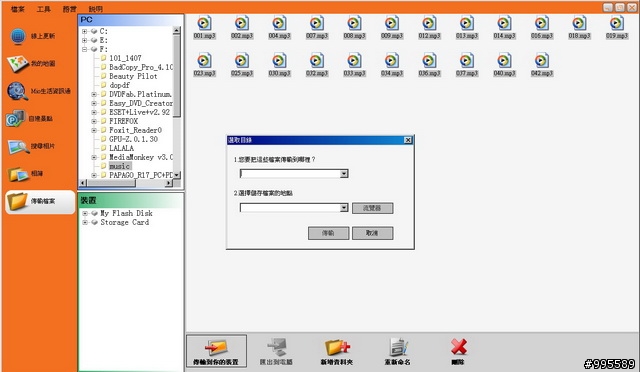Open the first menu bar item

[17, 9]
